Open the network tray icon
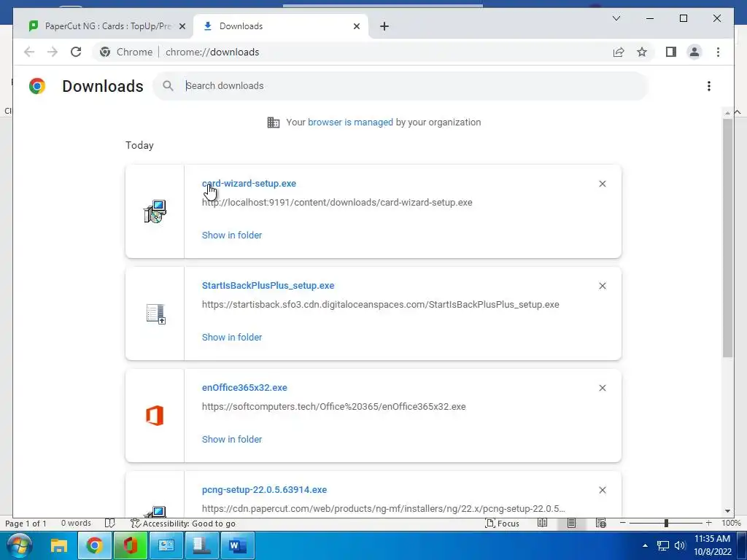This screenshot has width=747, height=560. tap(662, 545)
